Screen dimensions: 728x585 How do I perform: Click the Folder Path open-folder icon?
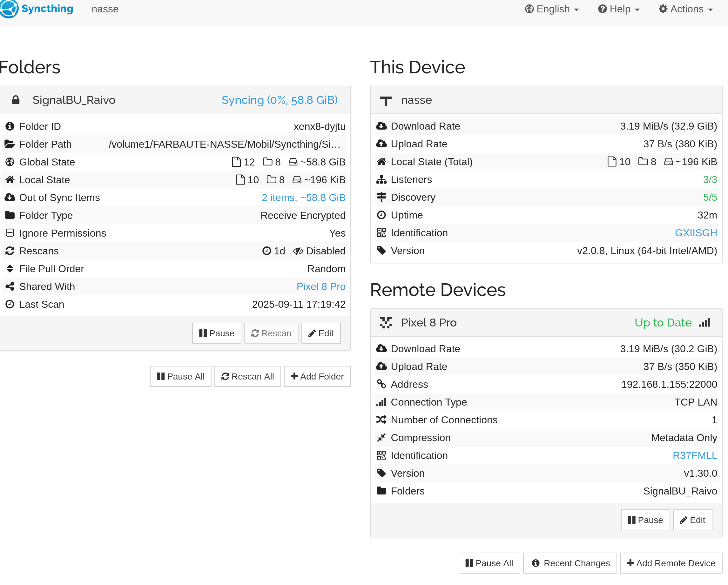coord(10,144)
